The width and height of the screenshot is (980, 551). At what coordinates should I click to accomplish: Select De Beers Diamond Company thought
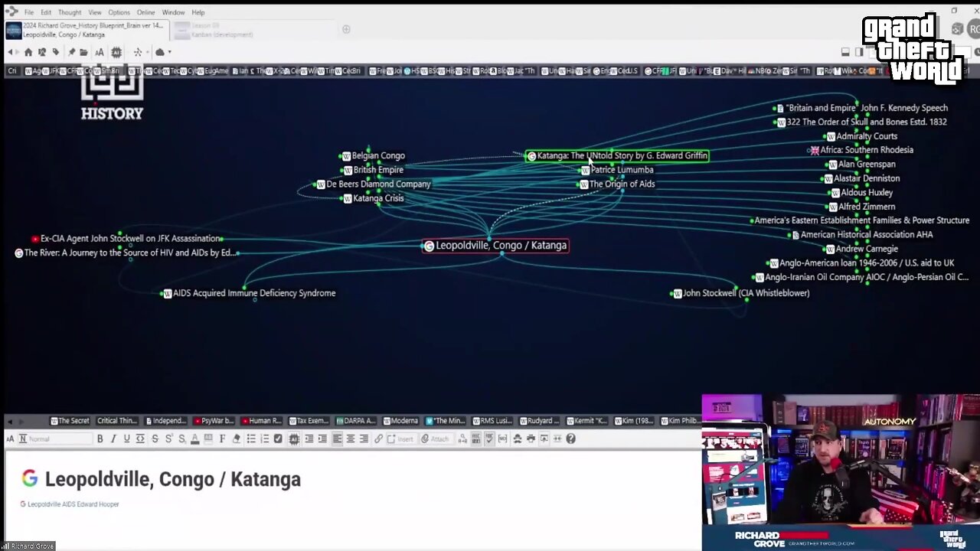tap(378, 184)
